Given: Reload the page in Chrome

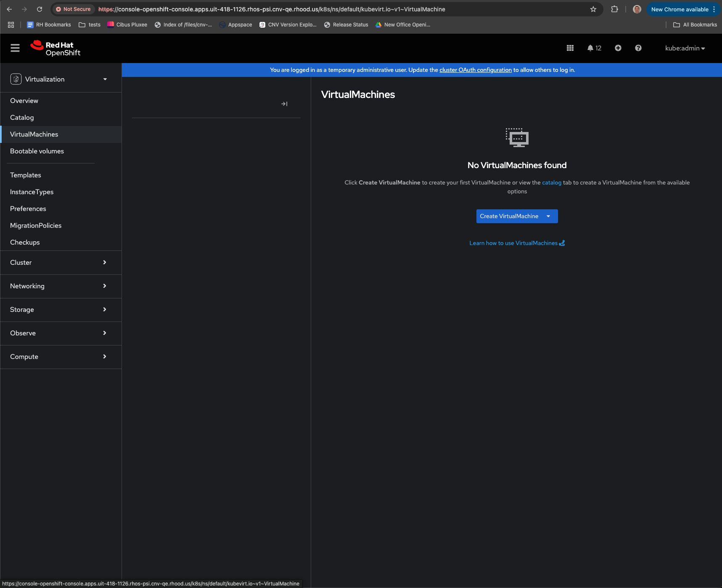Looking at the screenshot, I should point(40,9).
